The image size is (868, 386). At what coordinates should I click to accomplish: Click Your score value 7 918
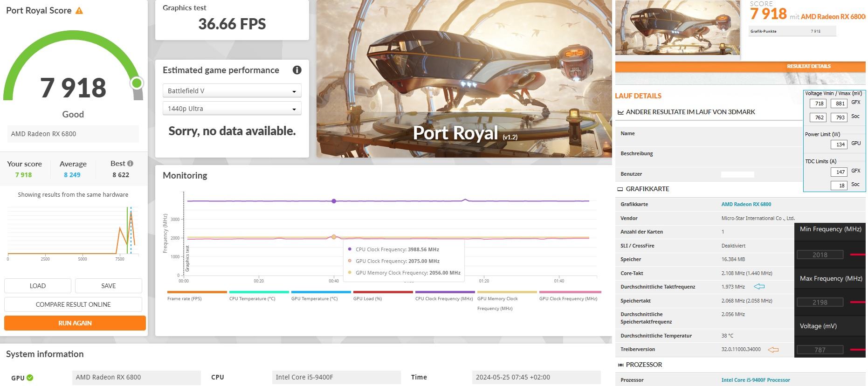[x=23, y=175]
